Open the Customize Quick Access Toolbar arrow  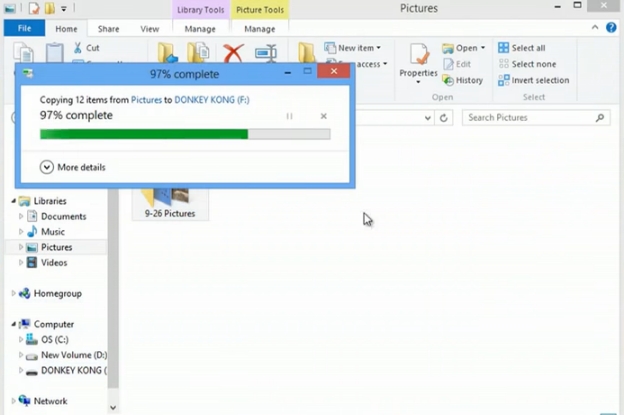[x=64, y=8]
